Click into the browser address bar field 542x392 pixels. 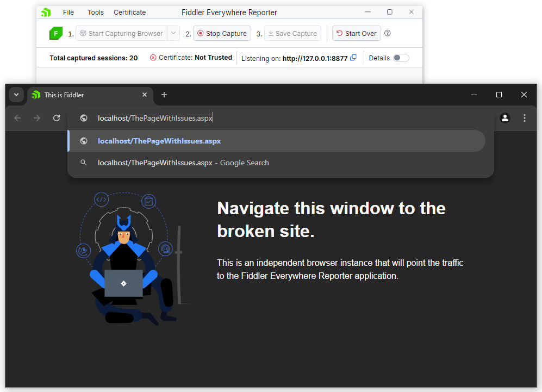point(280,118)
